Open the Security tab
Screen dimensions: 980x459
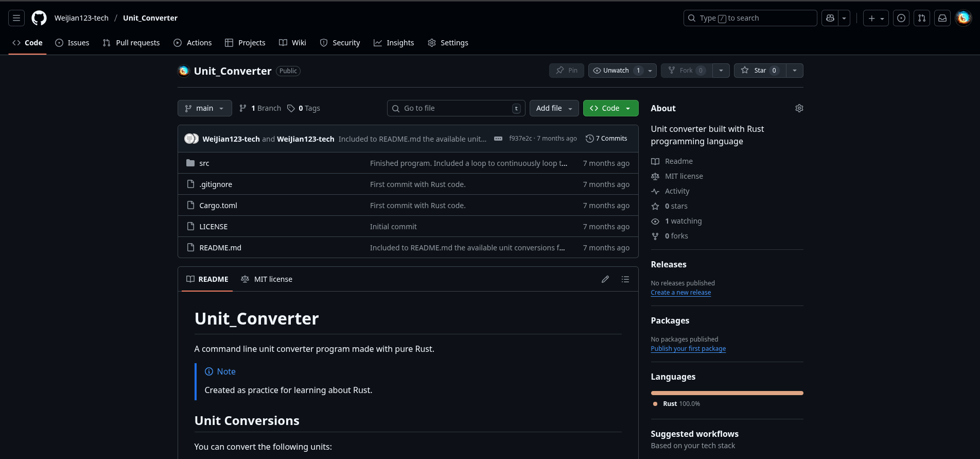(340, 43)
